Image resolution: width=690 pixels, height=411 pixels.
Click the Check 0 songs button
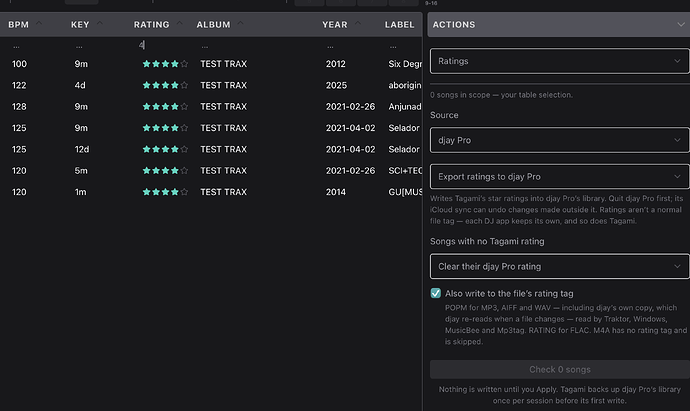click(x=559, y=369)
